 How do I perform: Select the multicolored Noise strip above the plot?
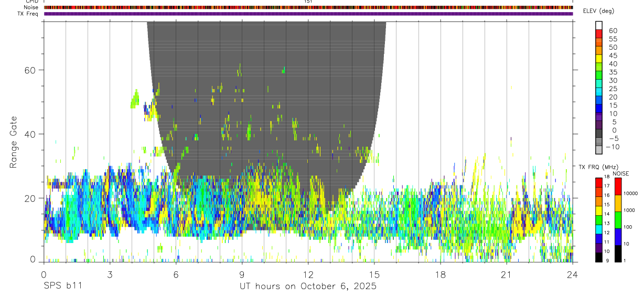pyautogui.click(x=308, y=7)
